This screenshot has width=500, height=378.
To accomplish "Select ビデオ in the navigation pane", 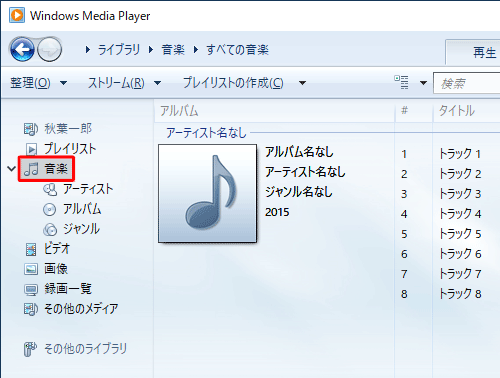I will [57, 249].
